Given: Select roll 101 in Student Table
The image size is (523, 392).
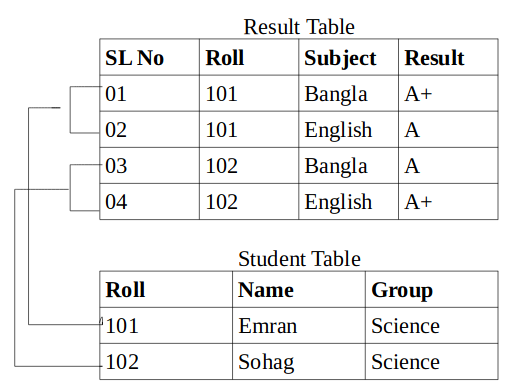Looking at the screenshot, I should click(166, 326).
